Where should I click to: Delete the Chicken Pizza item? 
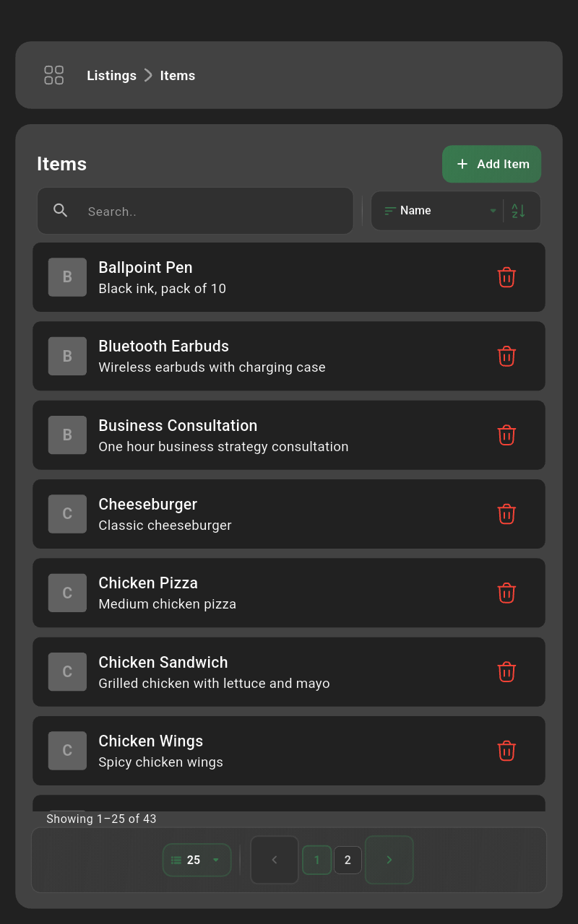pos(506,593)
